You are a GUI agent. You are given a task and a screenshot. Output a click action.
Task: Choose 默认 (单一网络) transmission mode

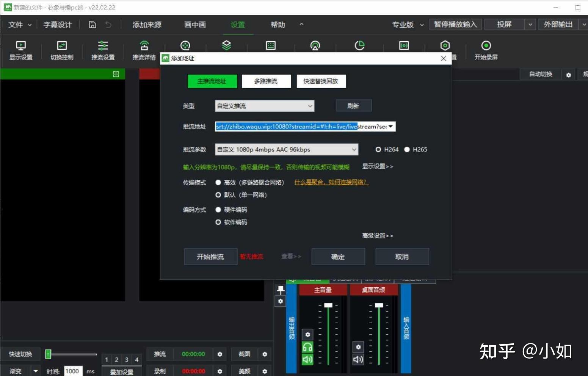[218, 195]
